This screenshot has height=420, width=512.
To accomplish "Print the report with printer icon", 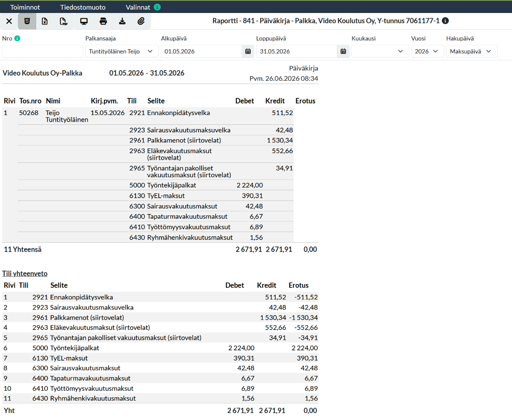I will (103, 21).
